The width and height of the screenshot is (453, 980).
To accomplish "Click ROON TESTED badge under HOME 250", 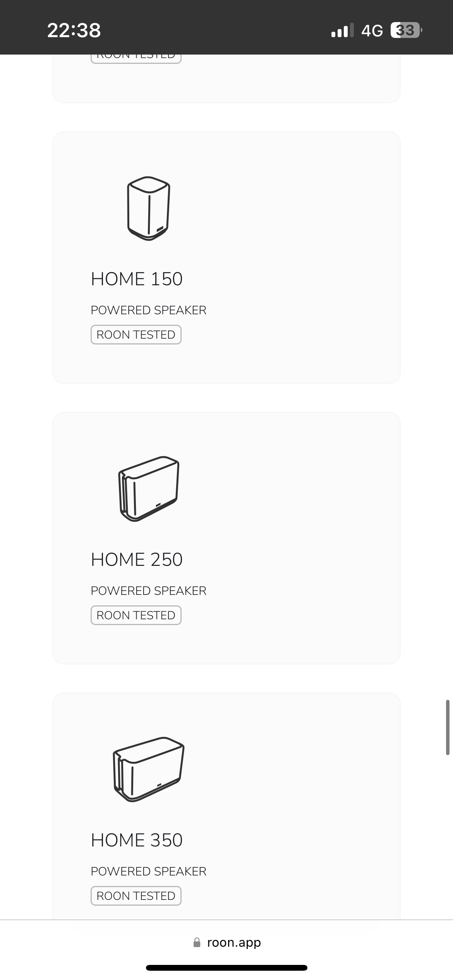I will (136, 615).
